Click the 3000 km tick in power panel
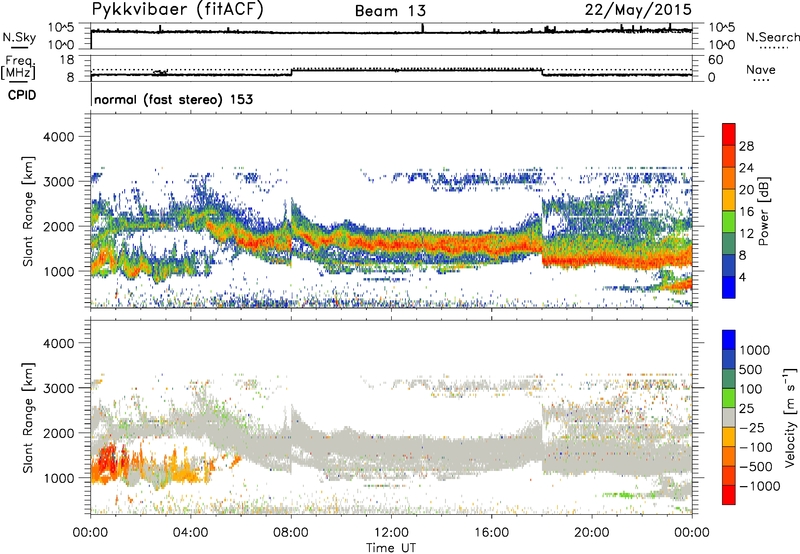This screenshot has width=800, height=554. pos(58,182)
